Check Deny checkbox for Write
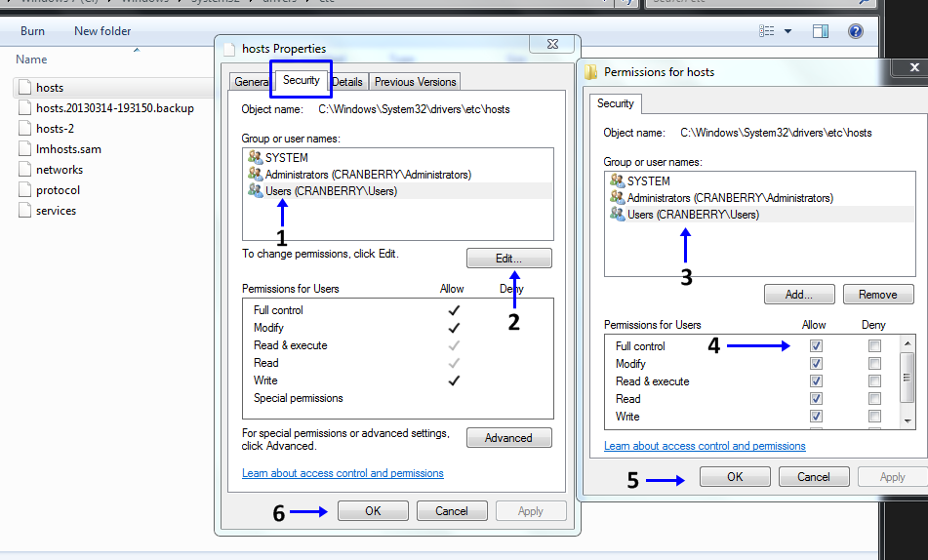The height and width of the screenshot is (560, 928). [x=874, y=417]
